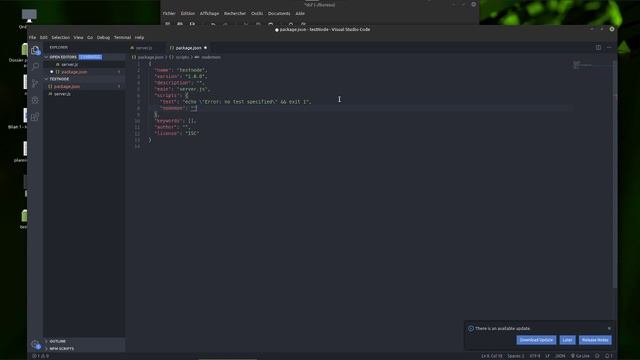640x360 pixels.
Task: Open Edition menu in background window
Action: tap(188, 13)
